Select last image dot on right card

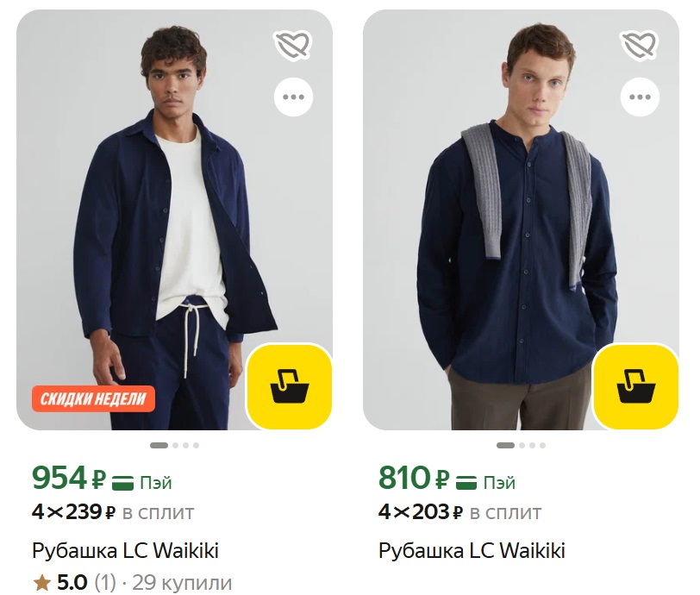(x=542, y=446)
